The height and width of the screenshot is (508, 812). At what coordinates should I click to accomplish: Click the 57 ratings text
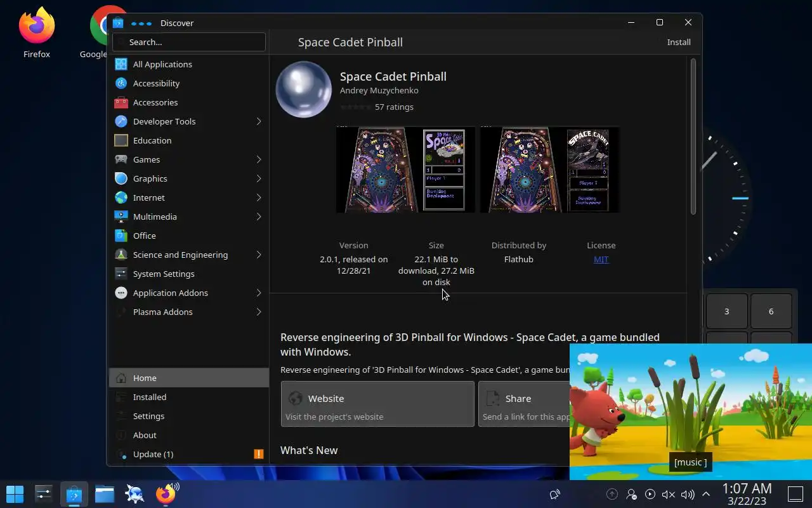[x=394, y=107]
